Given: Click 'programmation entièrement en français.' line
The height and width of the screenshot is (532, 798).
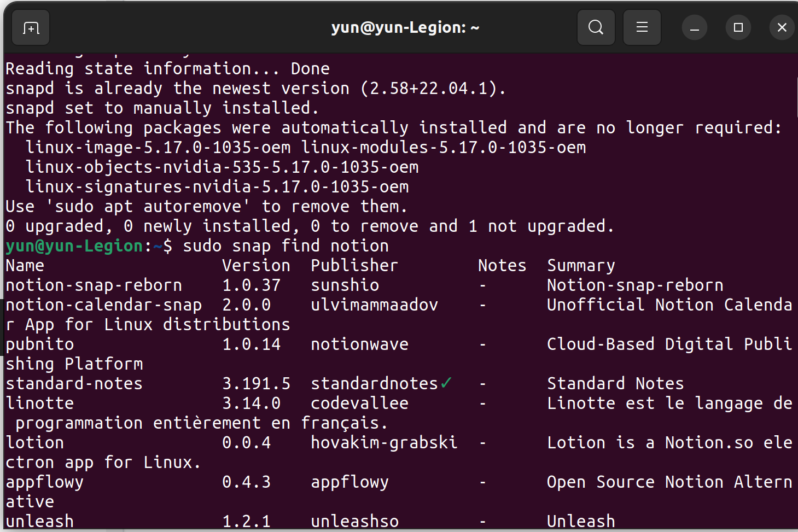Looking at the screenshot, I should click(x=202, y=423).
